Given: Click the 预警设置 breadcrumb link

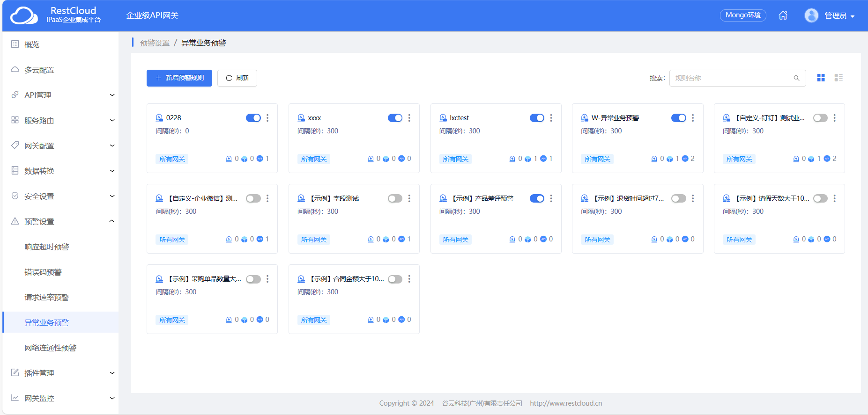Looking at the screenshot, I should click(155, 43).
